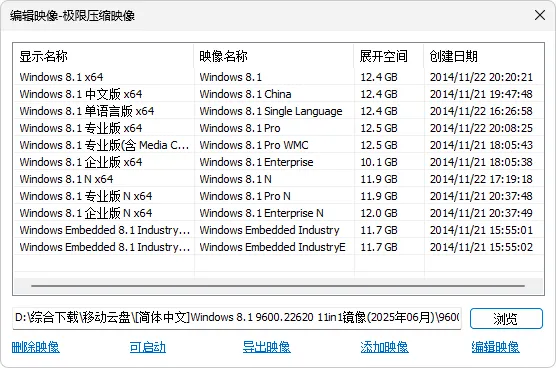
Task: Click image name Windows 8.1 Pro N
Action: pyautogui.click(x=245, y=196)
